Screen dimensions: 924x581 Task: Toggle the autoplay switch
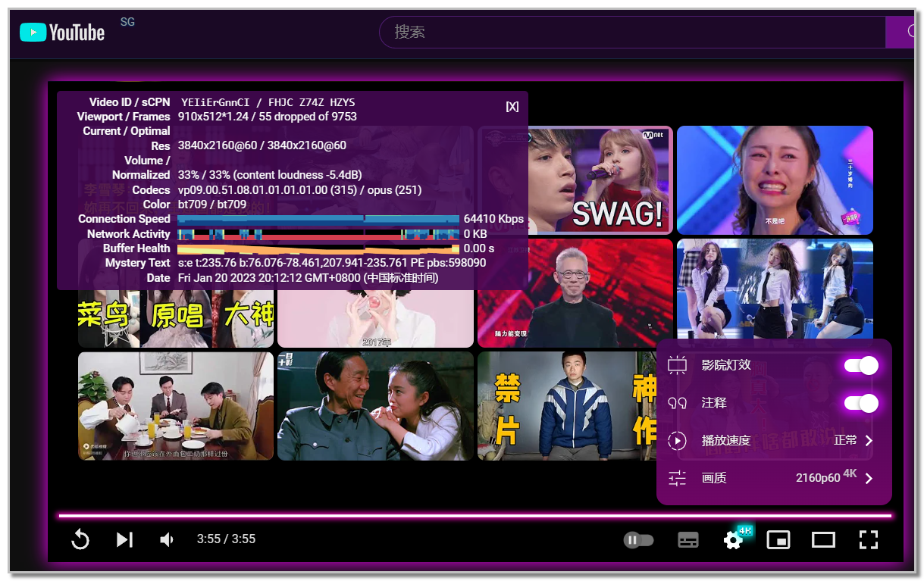pyautogui.click(x=638, y=540)
